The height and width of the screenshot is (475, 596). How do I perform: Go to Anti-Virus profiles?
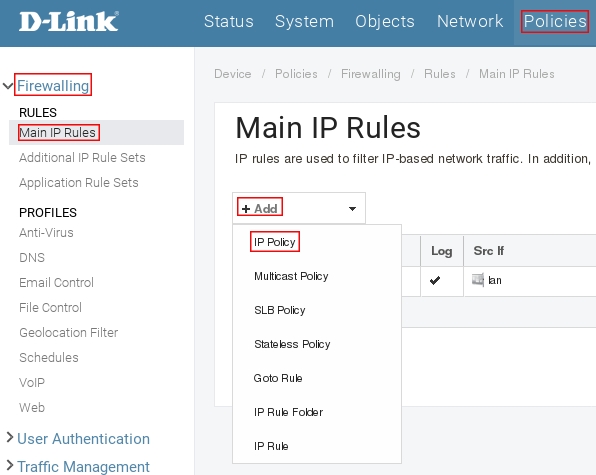click(46, 232)
